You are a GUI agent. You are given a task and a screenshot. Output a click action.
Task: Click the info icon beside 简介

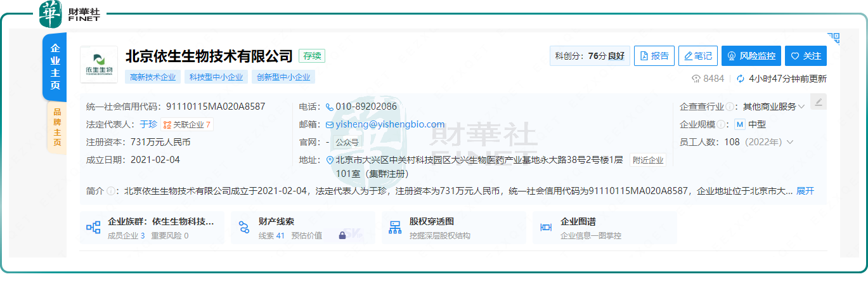tap(111, 191)
